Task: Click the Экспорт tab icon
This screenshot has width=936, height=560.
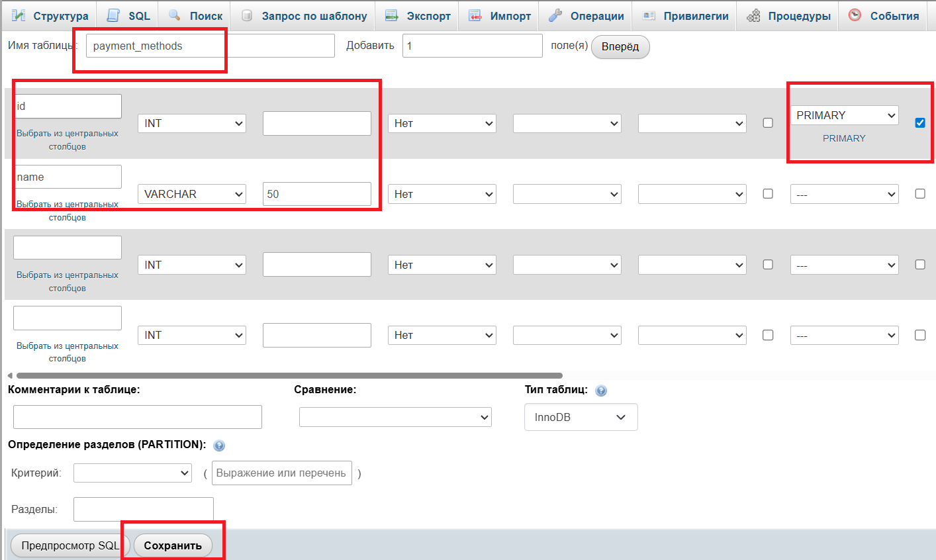Action: [392, 15]
